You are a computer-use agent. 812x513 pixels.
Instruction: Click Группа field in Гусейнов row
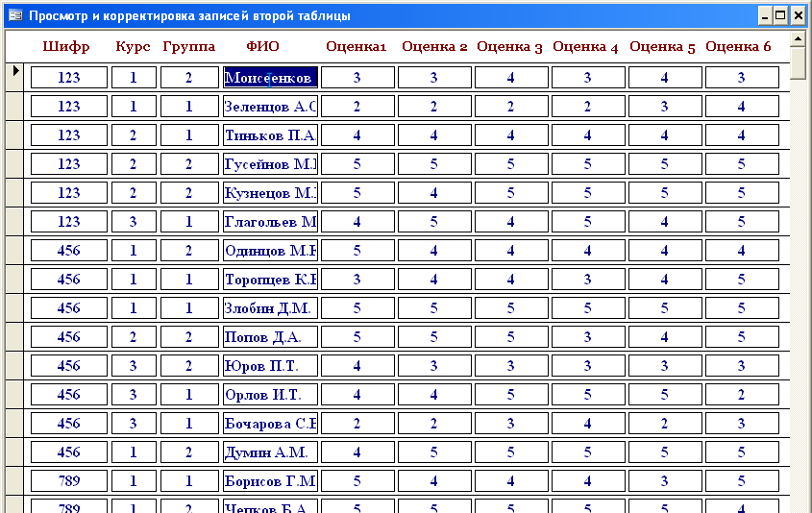pos(189,164)
